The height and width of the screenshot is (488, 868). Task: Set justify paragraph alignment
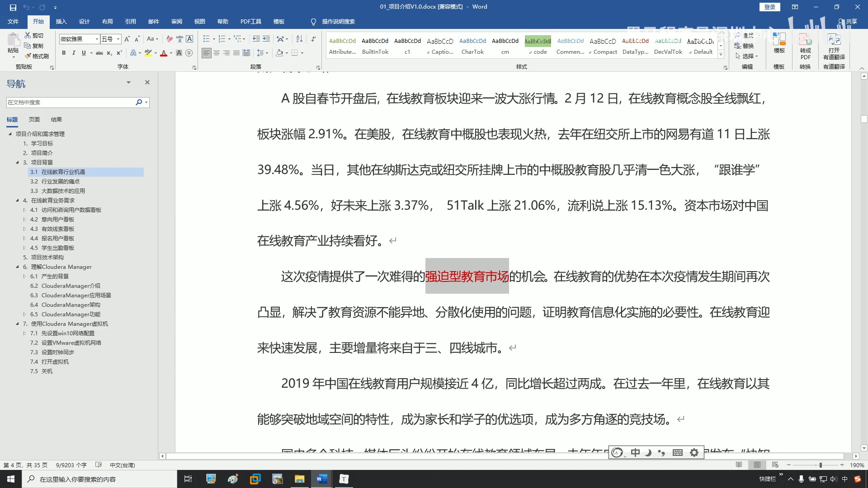tap(236, 53)
